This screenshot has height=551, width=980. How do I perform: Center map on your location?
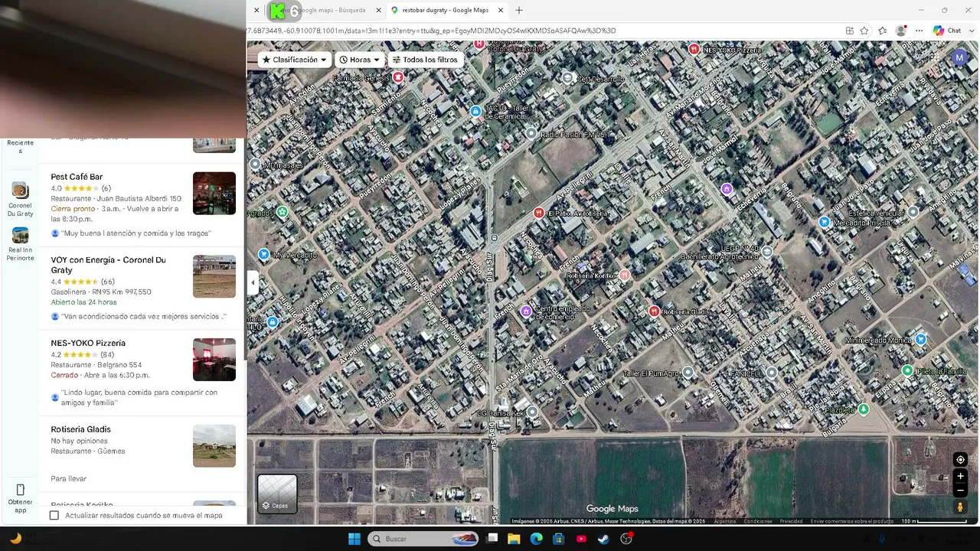(x=960, y=460)
